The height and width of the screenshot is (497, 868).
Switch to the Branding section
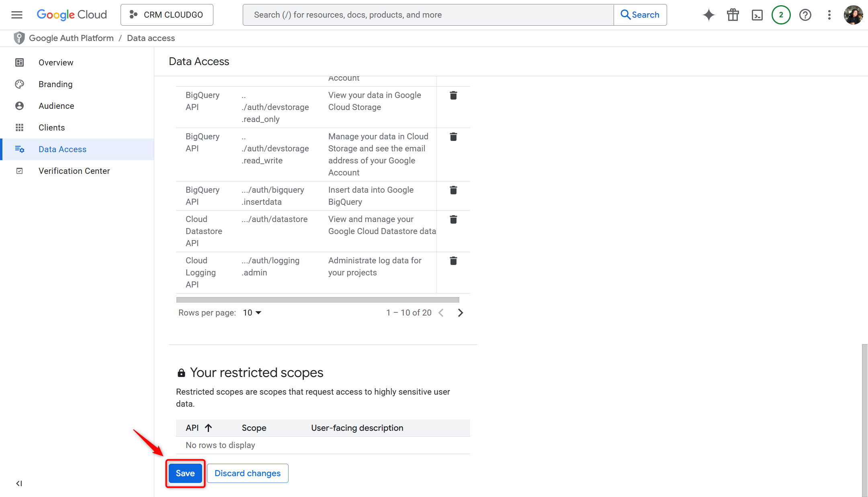click(55, 84)
